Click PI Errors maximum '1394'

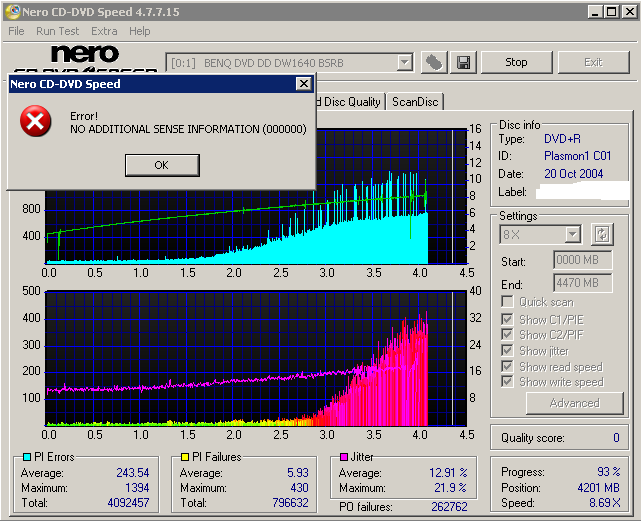137,488
